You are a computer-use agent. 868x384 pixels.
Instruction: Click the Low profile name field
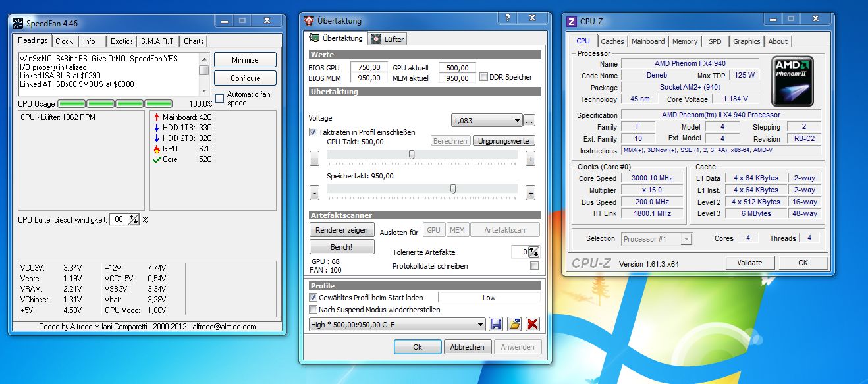click(489, 298)
